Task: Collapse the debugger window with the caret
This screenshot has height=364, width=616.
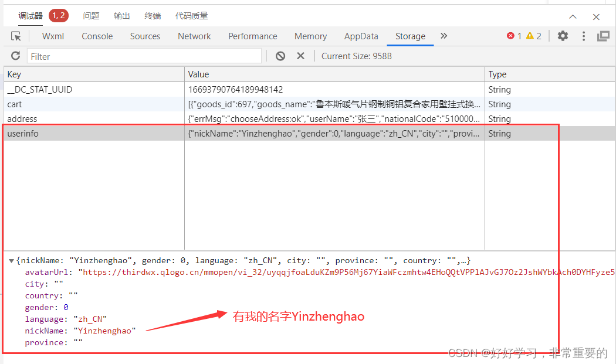Action: (573, 16)
